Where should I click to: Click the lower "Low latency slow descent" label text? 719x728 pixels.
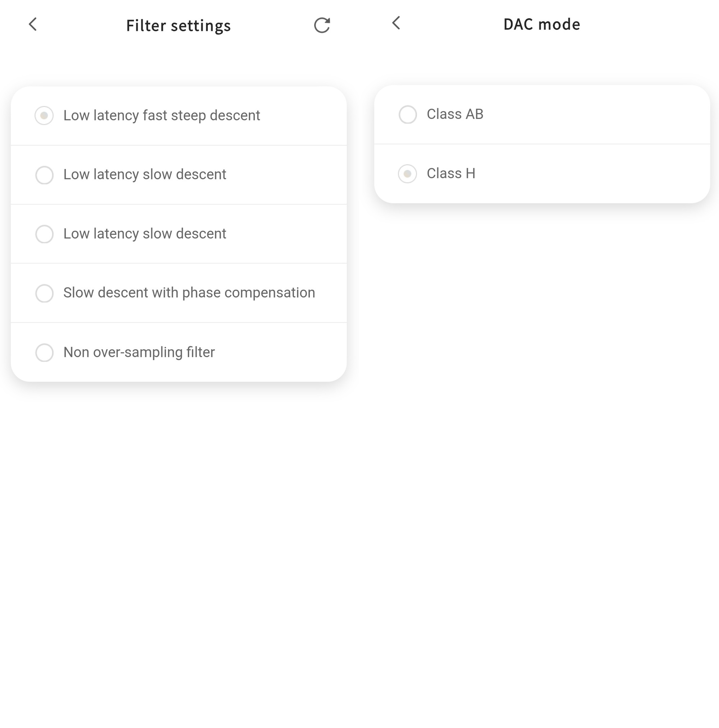point(145,234)
